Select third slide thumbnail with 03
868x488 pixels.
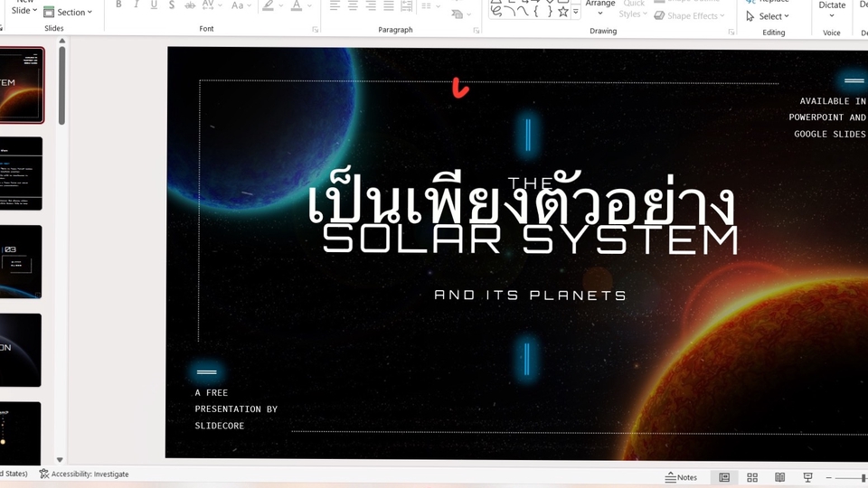[x=21, y=262]
